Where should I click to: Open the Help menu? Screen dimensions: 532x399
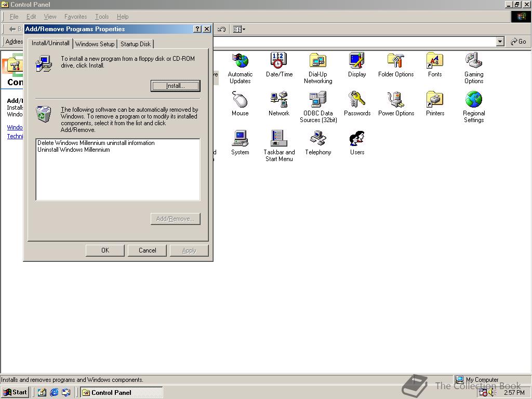click(x=123, y=17)
